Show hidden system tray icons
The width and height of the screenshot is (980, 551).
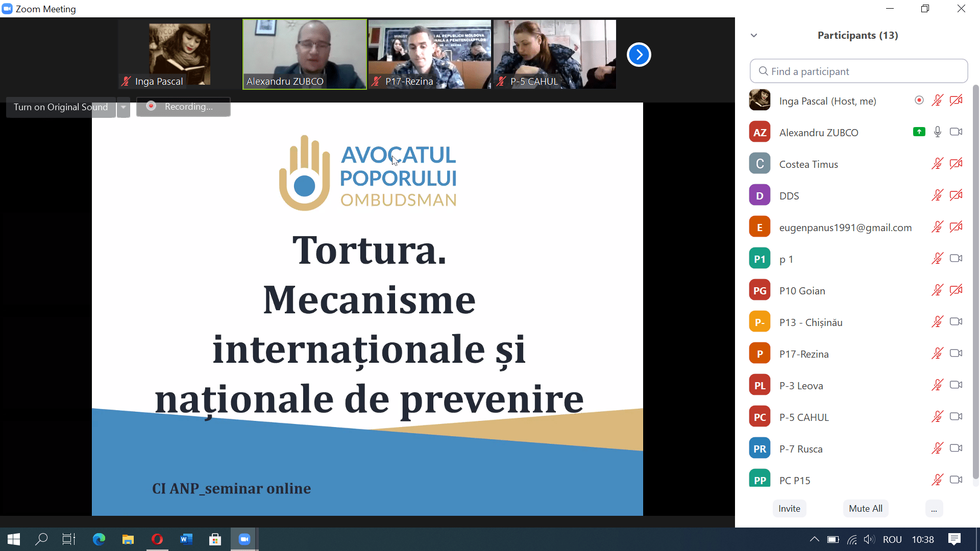tap(815, 539)
